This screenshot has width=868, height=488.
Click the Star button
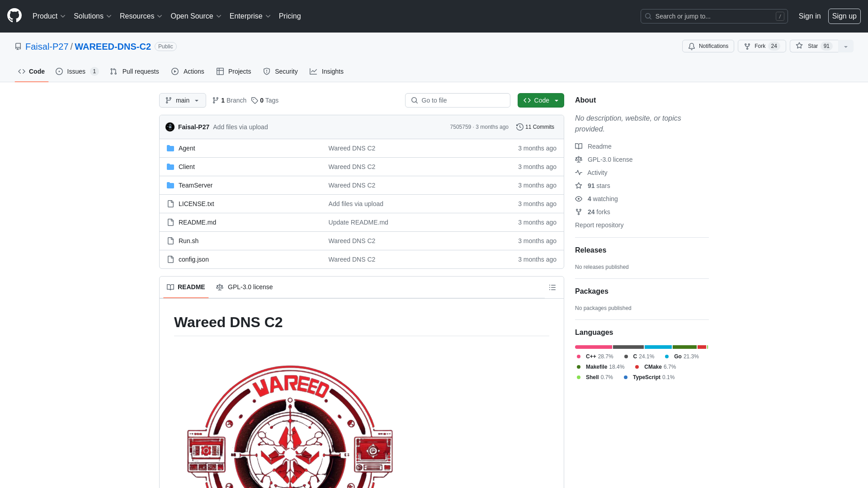pyautogui.click(x=814, y=46)
